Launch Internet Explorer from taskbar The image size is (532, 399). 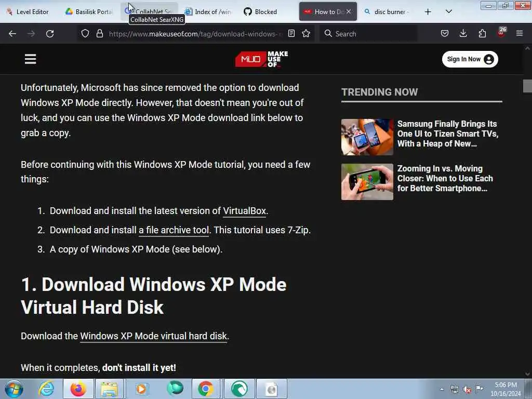pyautogui.click(x=46, y=389)
